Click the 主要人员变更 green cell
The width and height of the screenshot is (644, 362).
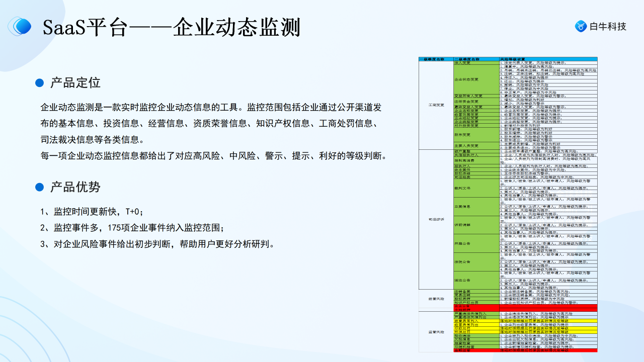point(476,145)
